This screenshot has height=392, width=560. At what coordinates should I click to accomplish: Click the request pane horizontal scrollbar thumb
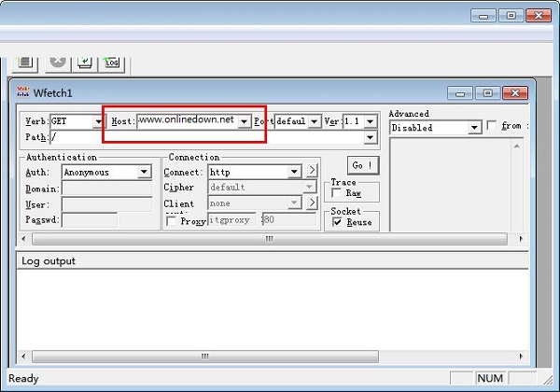(x=270, y=239)
